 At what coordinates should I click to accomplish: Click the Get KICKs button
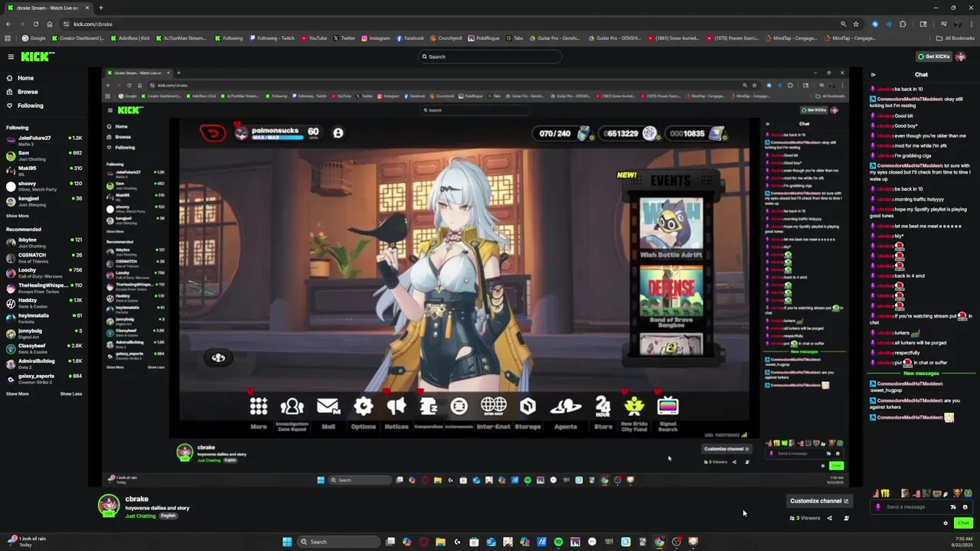point(934,57)
